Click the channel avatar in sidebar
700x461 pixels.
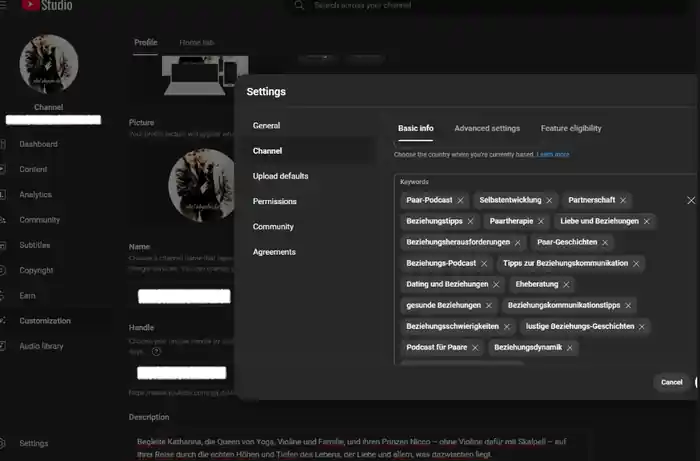point(49,64)
